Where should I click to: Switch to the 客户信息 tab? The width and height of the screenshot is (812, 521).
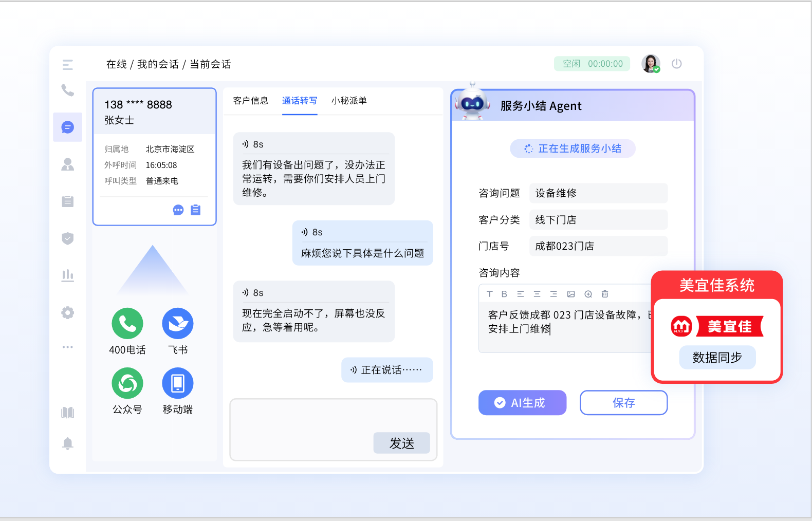pos(250,101)
